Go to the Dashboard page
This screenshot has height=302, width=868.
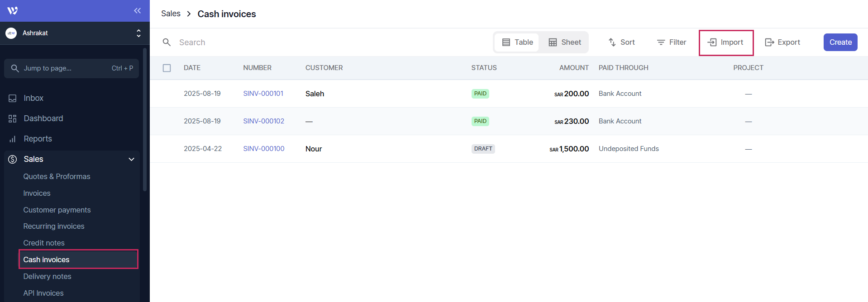tap(43, 118)
